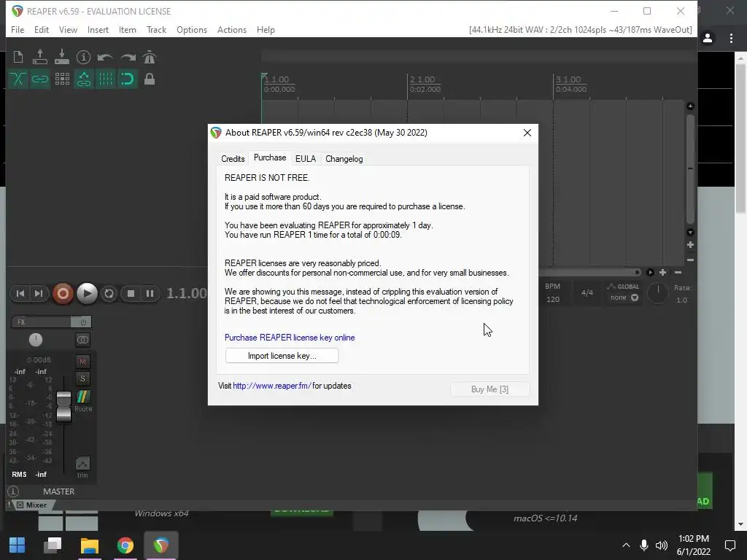Go to end of project
The width and height of the screenshot is (747, 560).
39,294
